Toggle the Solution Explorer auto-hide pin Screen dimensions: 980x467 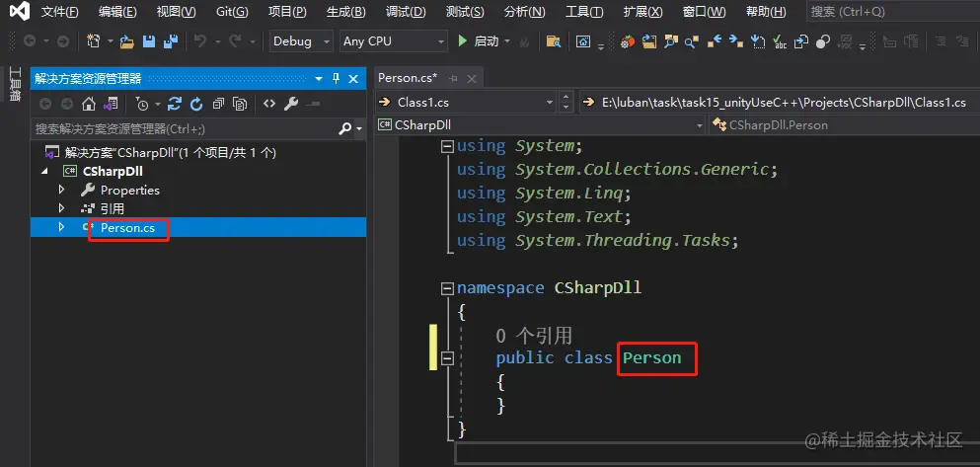[336, 79]
